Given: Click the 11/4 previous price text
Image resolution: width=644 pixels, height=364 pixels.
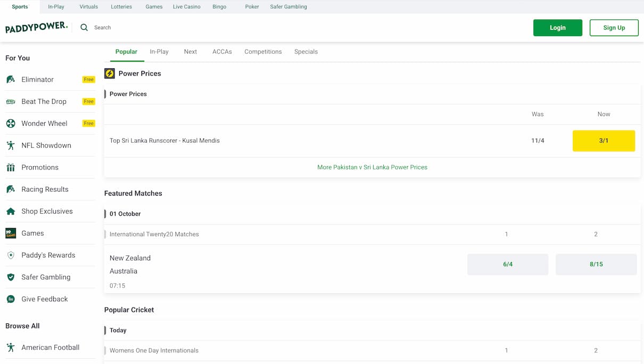Looking at the screenshot, I should (x=538, y=141).
